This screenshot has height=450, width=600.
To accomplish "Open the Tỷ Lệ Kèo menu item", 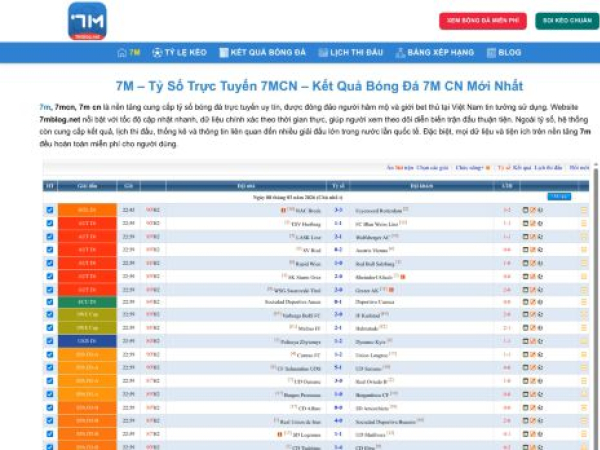I will [179, 53].
